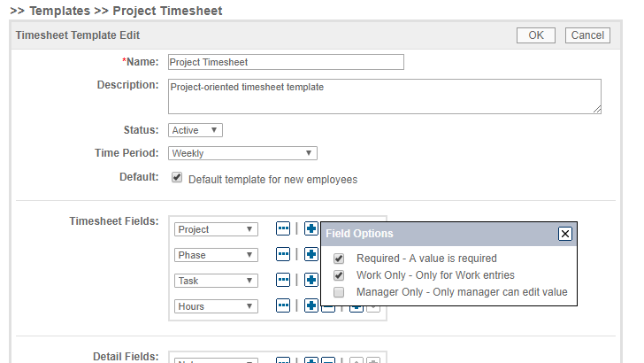The width and height of the screenshot is (644, 363).
Task: Expand the Time Period dropdown
Action: [x=242, y=153]
